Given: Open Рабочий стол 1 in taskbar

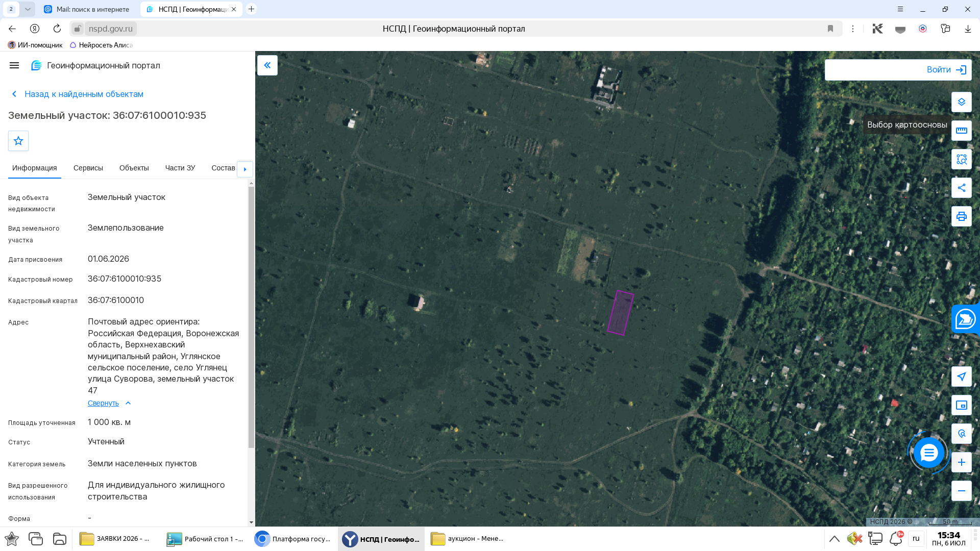Looking at the screenshot, I should (x=205, y=539).
